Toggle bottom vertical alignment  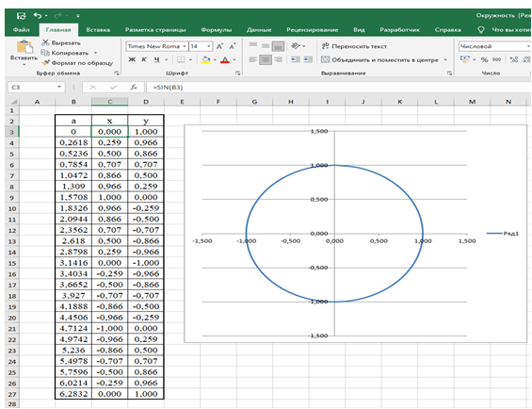coord(278,46)
